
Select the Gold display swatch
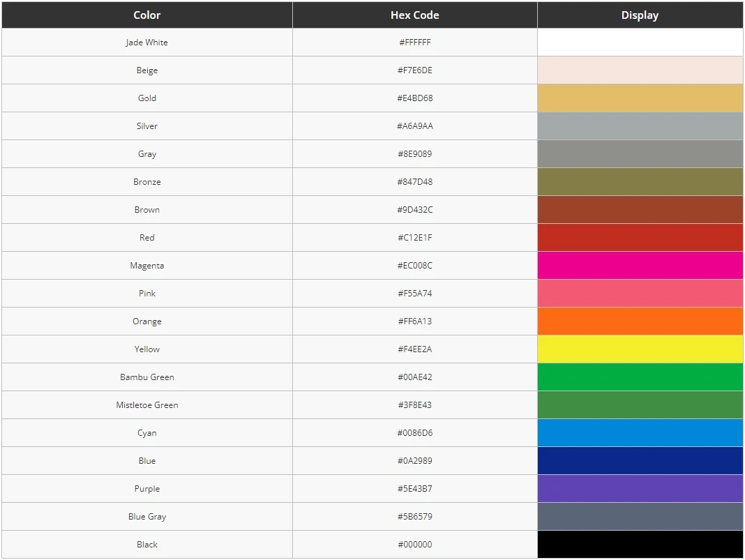click(640, 98)
